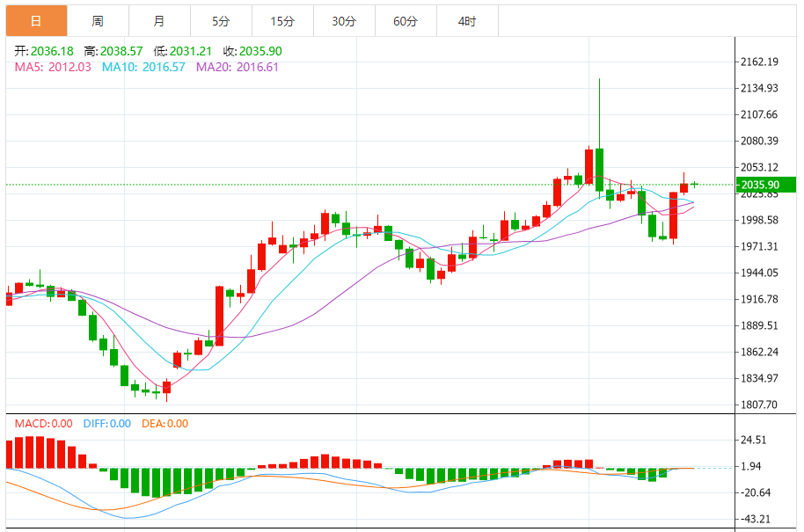Image resolution: width=804 pixels, height=532 pixels.
Task: Click the 2162.19 price axis label
Action: (759, 62)
